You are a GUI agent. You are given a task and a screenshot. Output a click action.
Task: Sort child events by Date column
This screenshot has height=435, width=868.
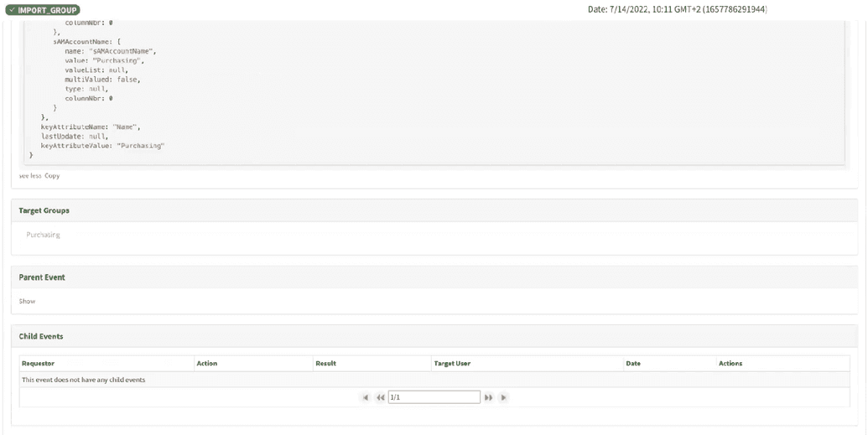pos(633,363)
